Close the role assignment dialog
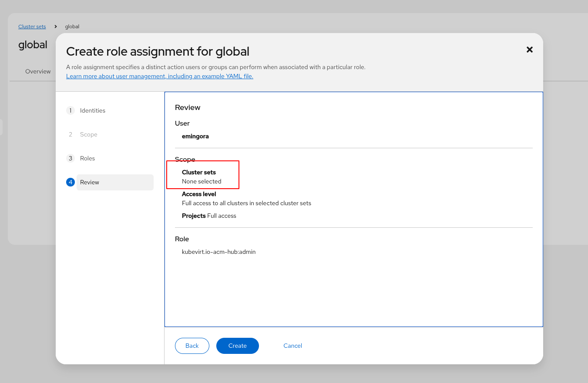Screen dimensions: 588x383 click(x=529, y=50)
